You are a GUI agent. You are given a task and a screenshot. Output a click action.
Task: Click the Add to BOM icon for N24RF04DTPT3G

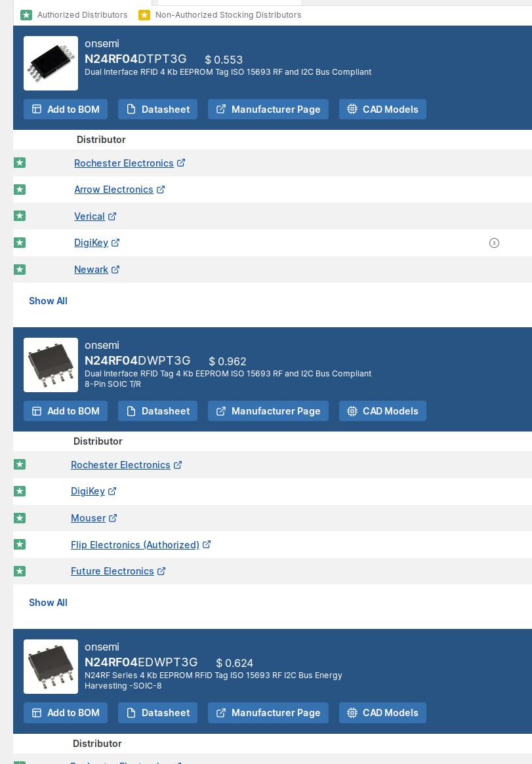tap(37, 110)
